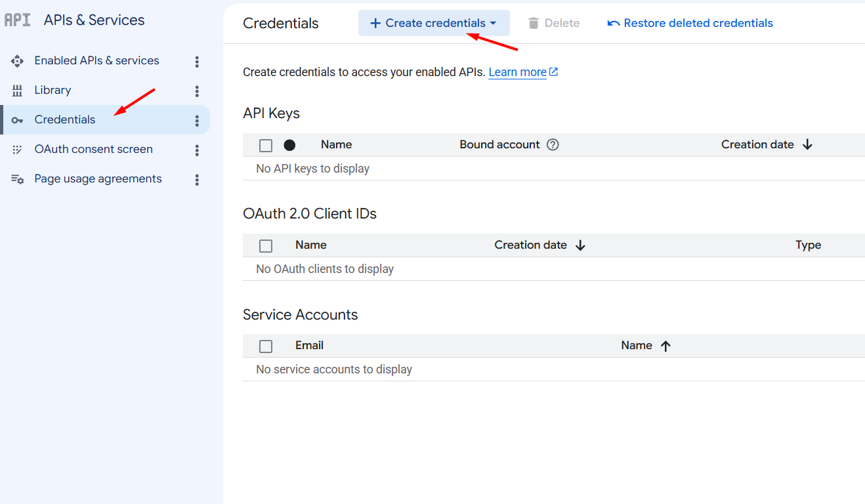This screenshot has width=865, height=504.
Task: Click the Enabled APIs & services icon
Action: (18, 61)
